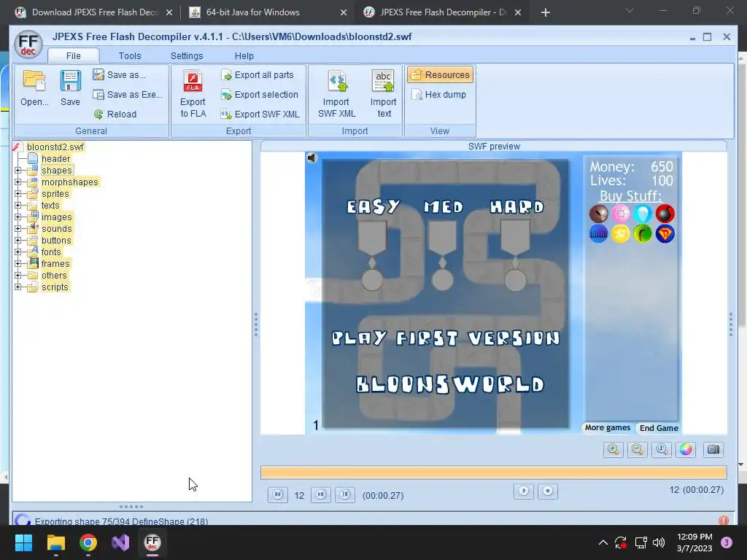Click the red error icon in status bar

[723, 521]
